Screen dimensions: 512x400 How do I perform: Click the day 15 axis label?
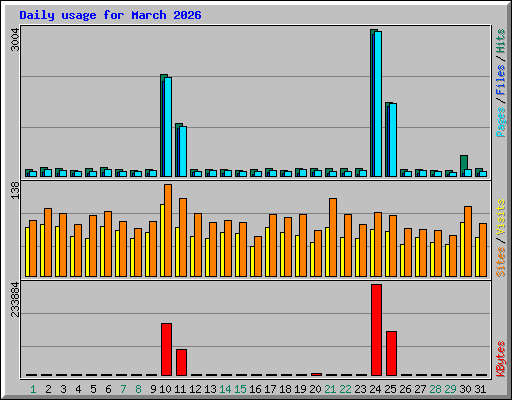240,389
